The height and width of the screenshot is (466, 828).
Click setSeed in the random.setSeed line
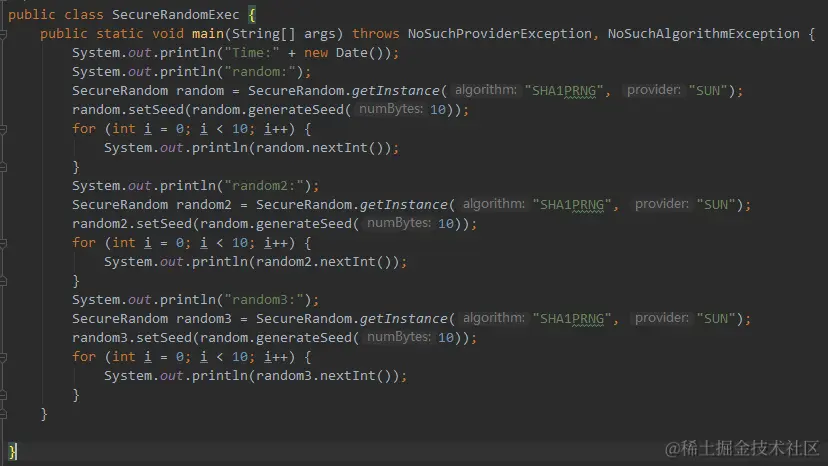coord(156,110)
